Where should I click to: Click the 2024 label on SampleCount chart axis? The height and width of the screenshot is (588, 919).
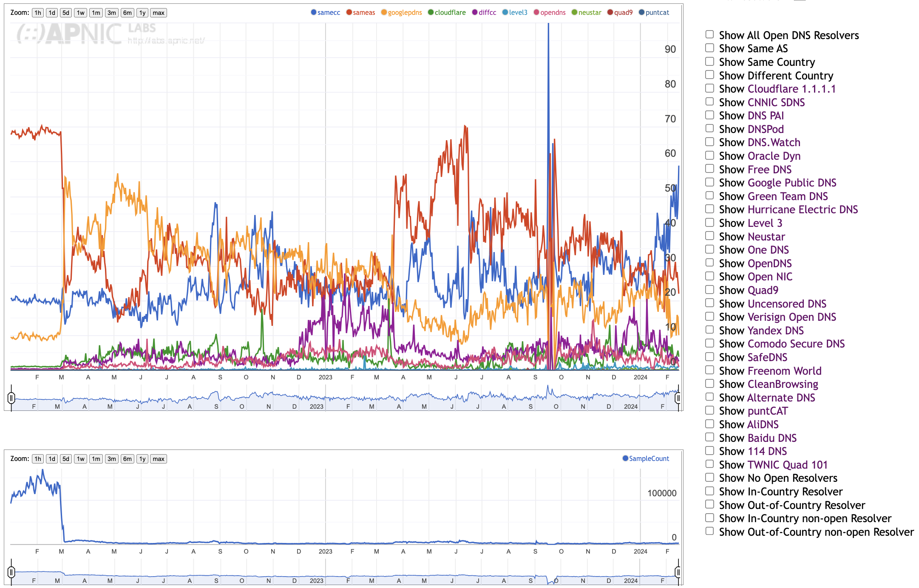641,551
